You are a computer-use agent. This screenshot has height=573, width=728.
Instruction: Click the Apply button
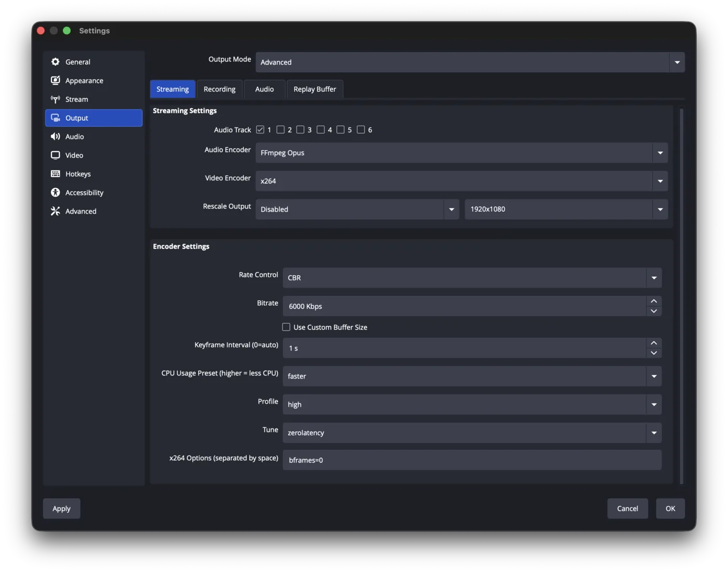point(61,509)
